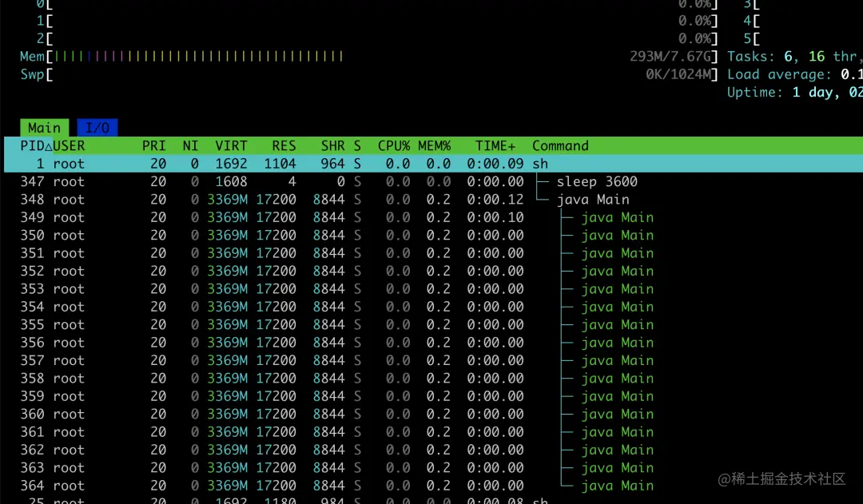Sort by the S state column header
The height and width of the screenshot is (504, 863).
coord(357,146)
